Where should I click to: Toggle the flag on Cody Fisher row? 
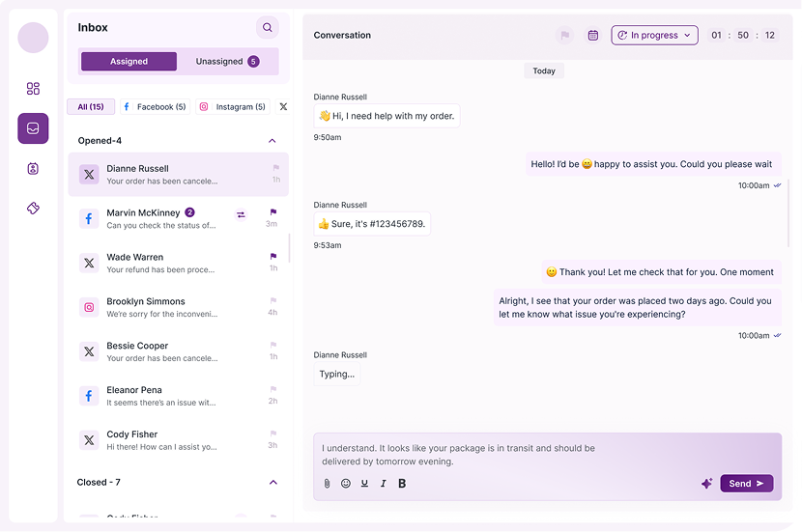[273, 434]
